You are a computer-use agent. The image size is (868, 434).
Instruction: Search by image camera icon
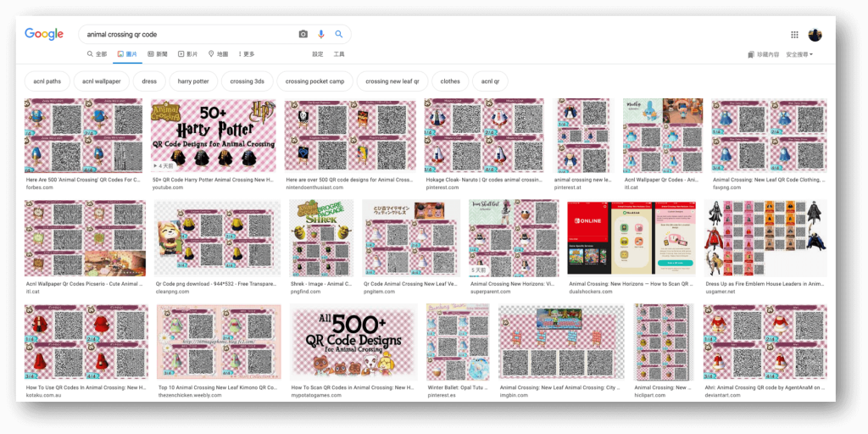coord(303,34)
